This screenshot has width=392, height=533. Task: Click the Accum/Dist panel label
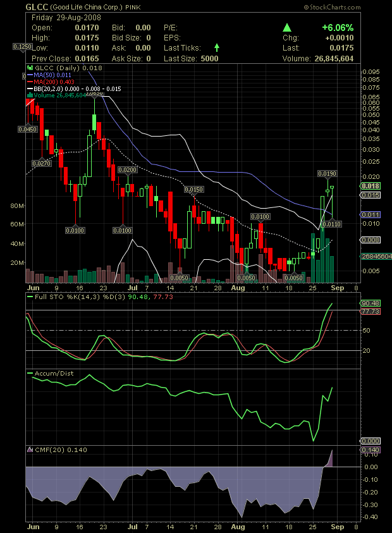pos(54,373)
